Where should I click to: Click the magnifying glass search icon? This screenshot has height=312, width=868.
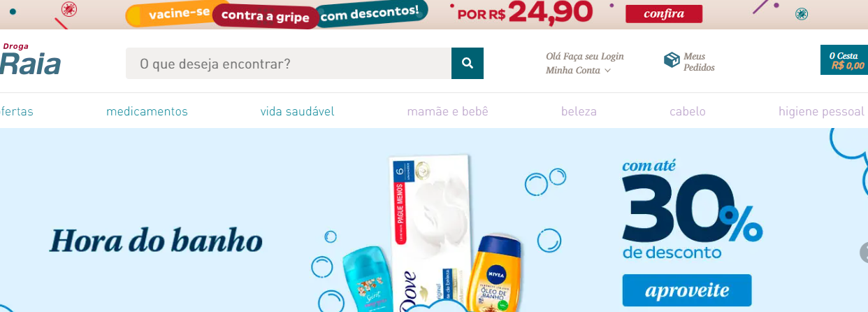(x=468, y=64)
